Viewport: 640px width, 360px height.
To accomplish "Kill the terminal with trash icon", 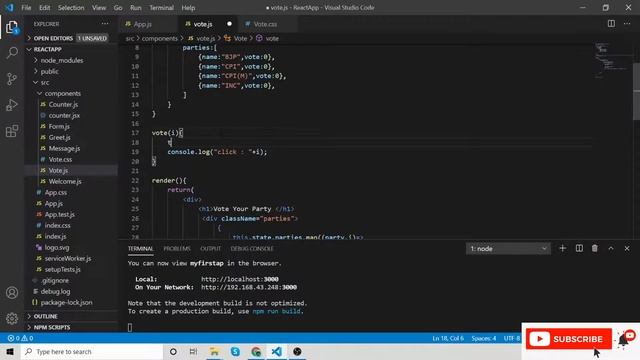I will (x=595, y=248).
